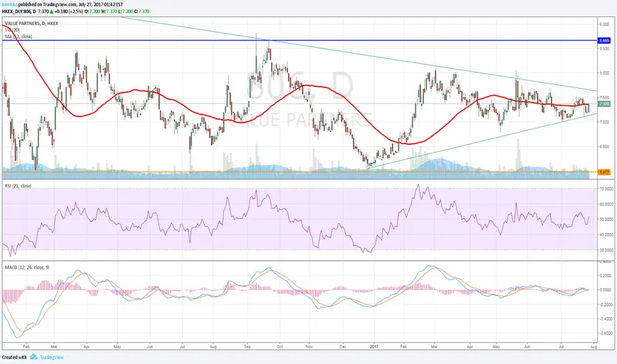Click the 8.000 price axis value
Image resolution: width=617 pixels, height=364 pixels.
point(604,73)
